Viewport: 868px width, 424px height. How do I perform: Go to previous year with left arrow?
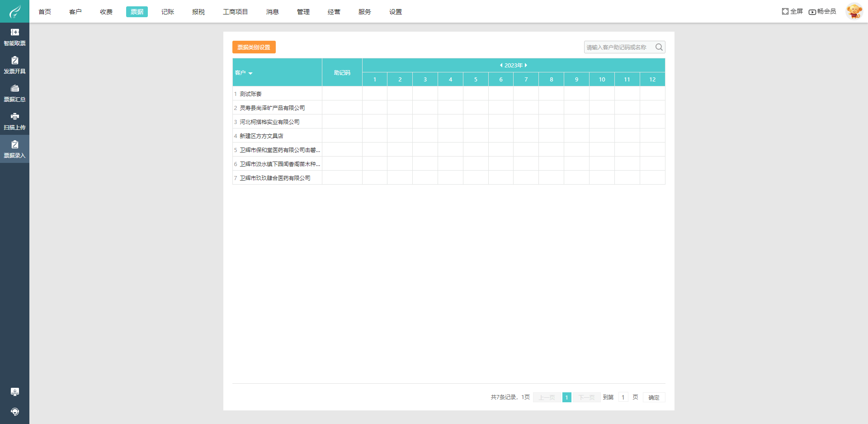click(501, 65)
